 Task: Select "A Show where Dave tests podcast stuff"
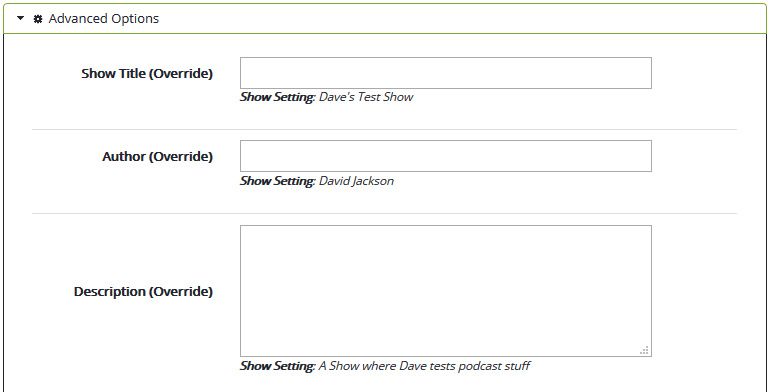[424, 366]
